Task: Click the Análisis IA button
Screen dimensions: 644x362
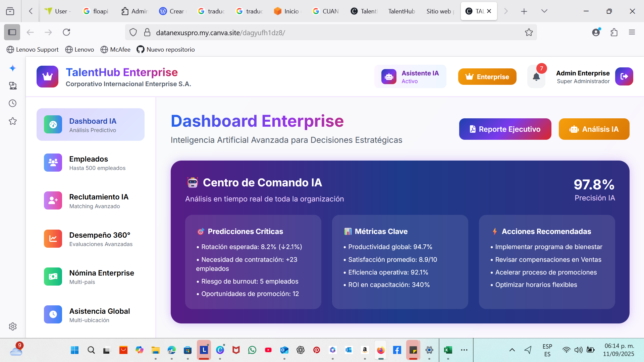Action: click(594, 129)
